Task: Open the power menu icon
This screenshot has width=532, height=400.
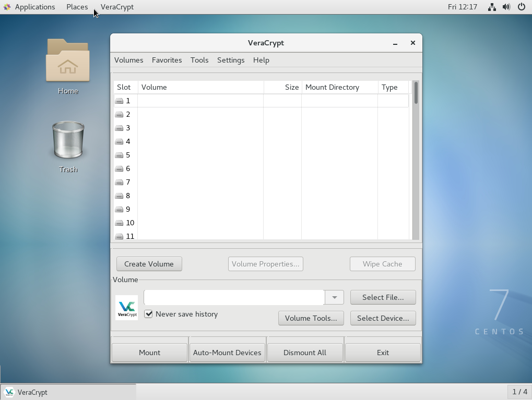Action: point(522,7)
